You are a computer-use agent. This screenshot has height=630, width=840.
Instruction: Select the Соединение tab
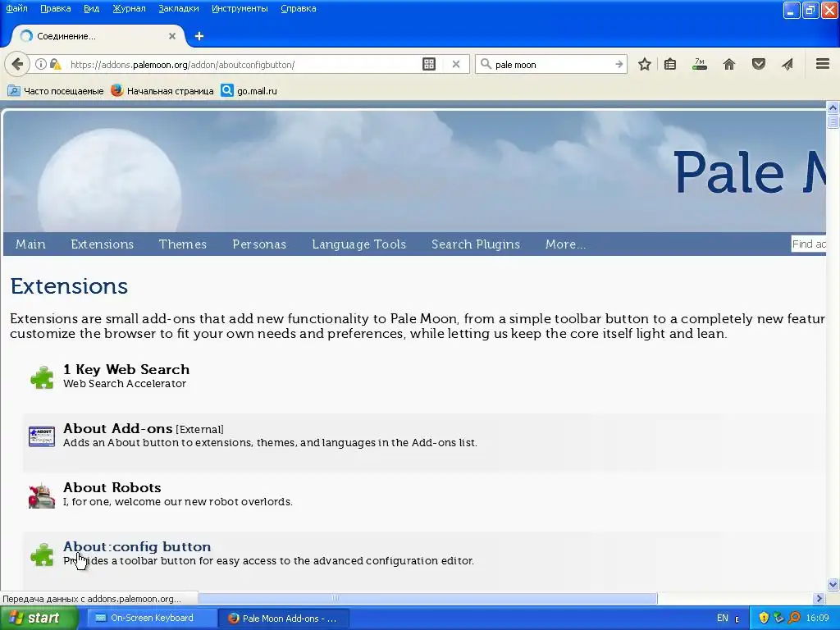98,36
